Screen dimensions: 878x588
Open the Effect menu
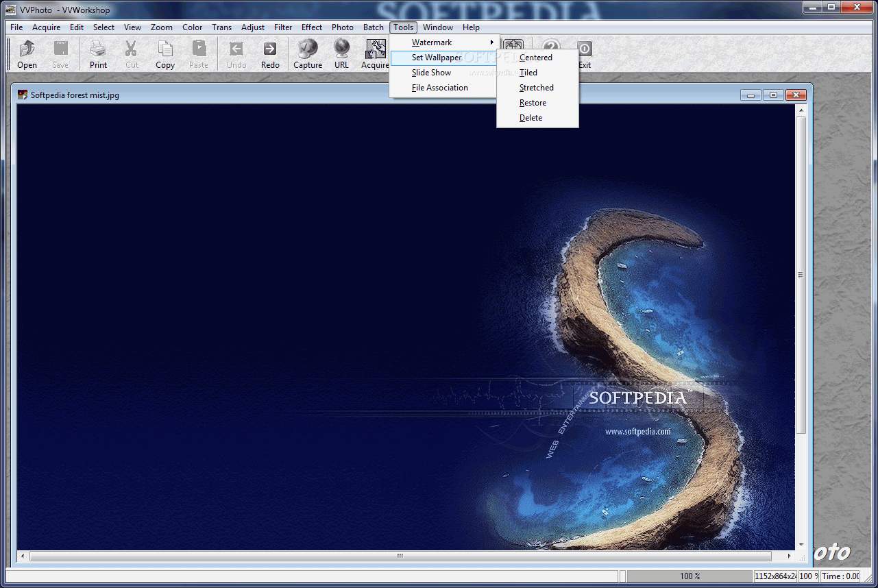[x=312, y=27]
